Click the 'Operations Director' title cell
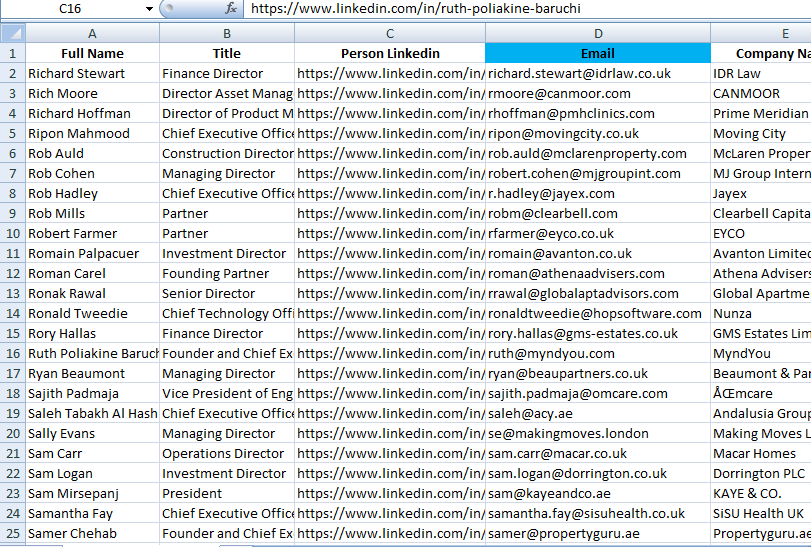 pyautogui.click(x=227, y=454)
